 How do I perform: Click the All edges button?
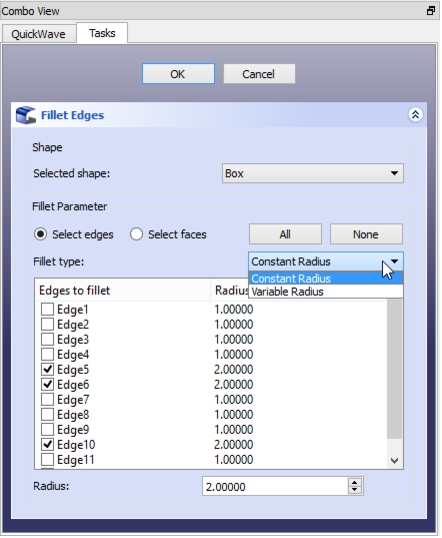click(x=285, y=234)
